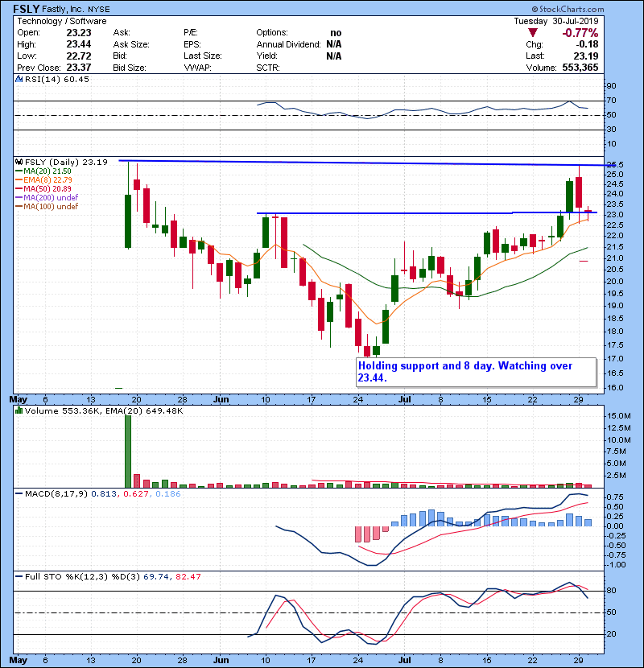This screenshot has height=668, width=644.
Task: Select the Volume value 553,365
Action: click(x=580, y=68)
